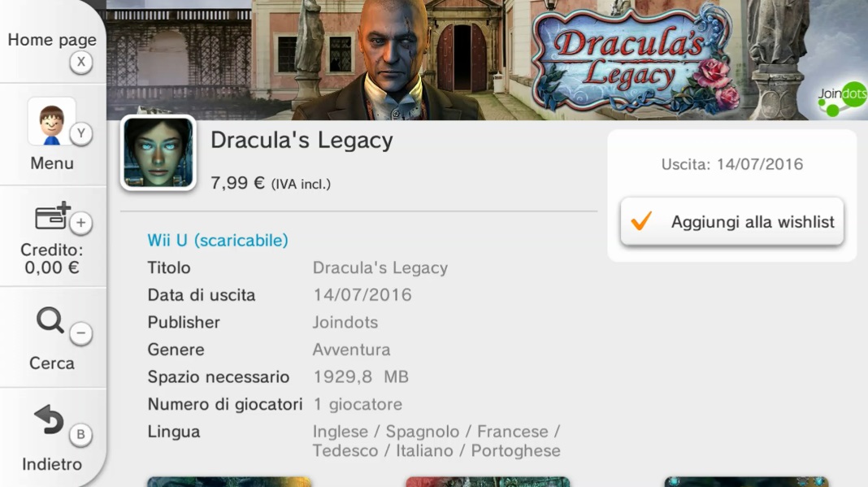Viewport: 868px width, 487px height.
Task: Open the Mii avatar Menu icon
Action: pyautogui.click(x=51, y=122)
